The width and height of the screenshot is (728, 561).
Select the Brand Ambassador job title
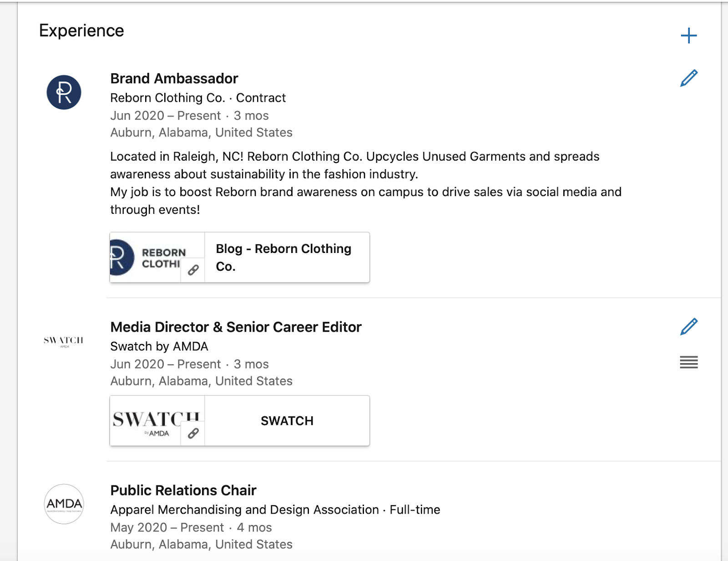tap(174, 78)
